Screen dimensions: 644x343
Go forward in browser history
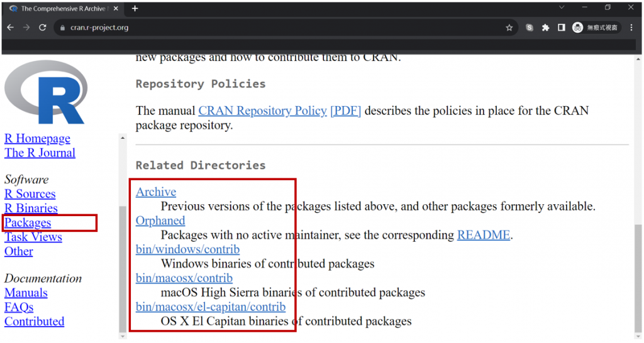[26, 28]
